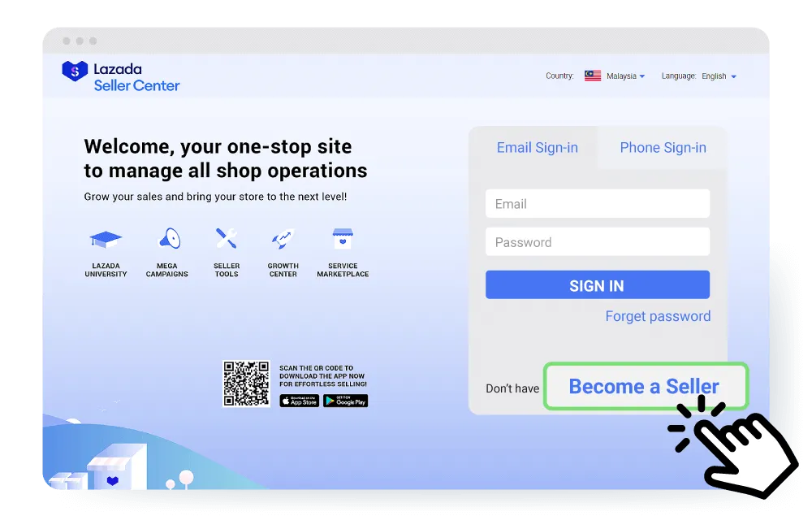The image size is (812, 516).
Task: Focus the Password input field
Action: [x=597, y=242]
